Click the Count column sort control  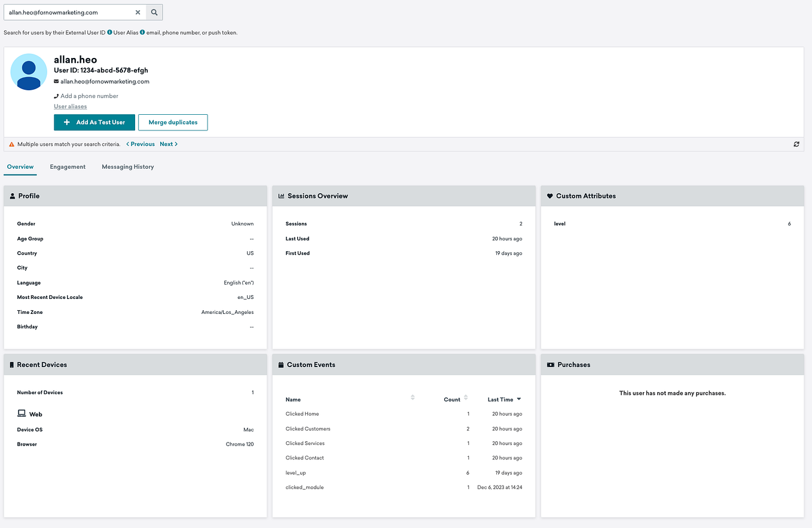[466, 398]
